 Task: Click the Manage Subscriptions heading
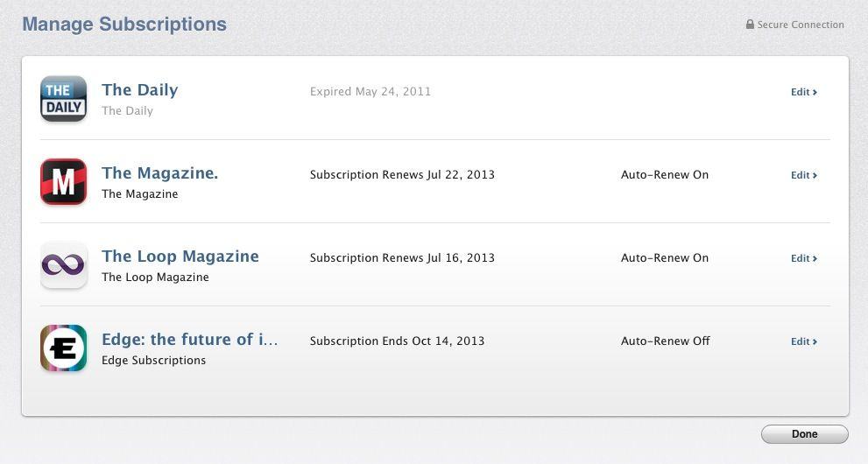tap(124, 25)
